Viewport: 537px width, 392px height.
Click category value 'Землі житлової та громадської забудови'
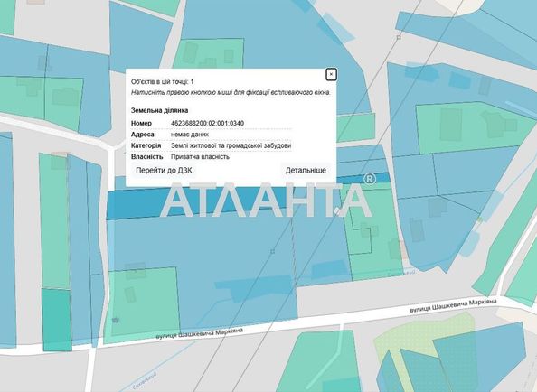coord(231,145)
